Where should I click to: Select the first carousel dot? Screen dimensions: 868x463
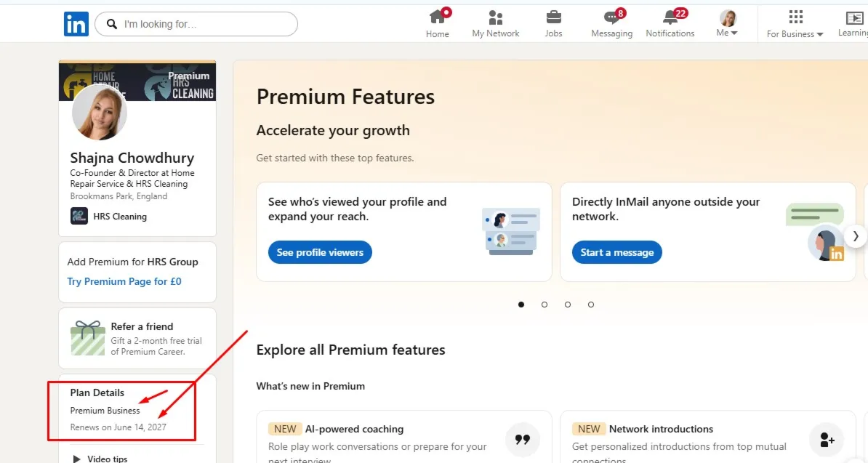pos(521,305)
